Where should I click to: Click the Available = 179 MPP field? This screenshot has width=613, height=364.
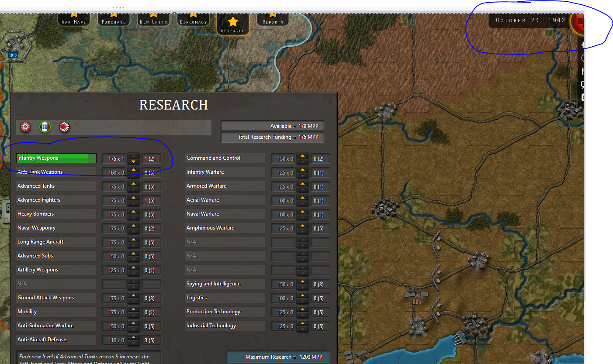pyautogui.click(x=273, y=126)
